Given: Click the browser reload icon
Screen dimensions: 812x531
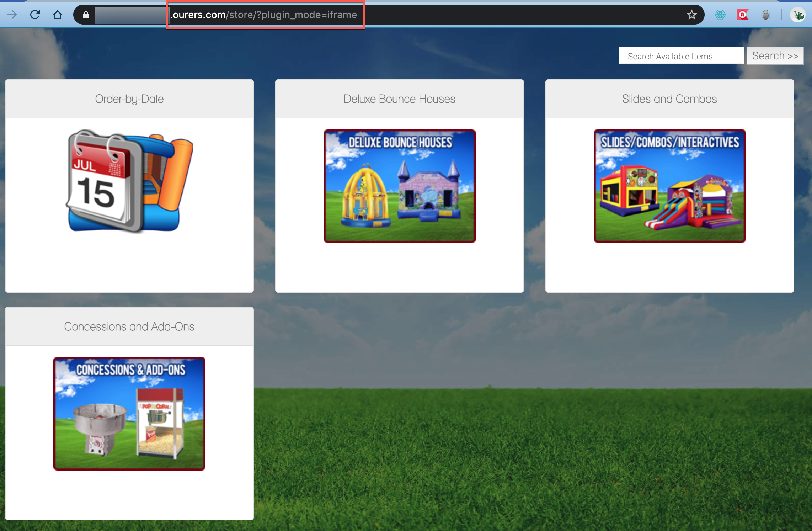Looking at the screenshot, I should tap(35, 15).
